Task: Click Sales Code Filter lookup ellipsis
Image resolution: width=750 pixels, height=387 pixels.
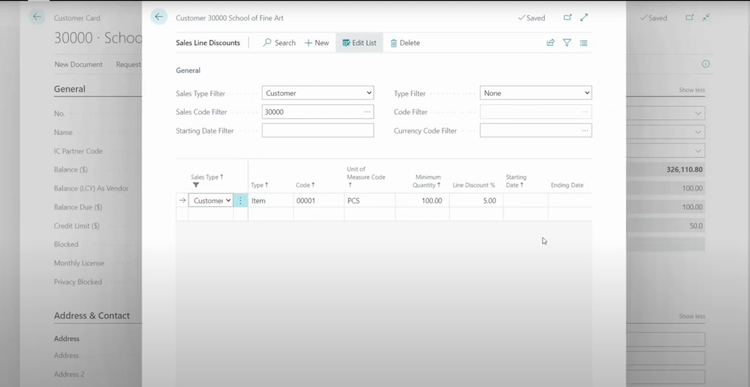Action: [x=367, y=111]
